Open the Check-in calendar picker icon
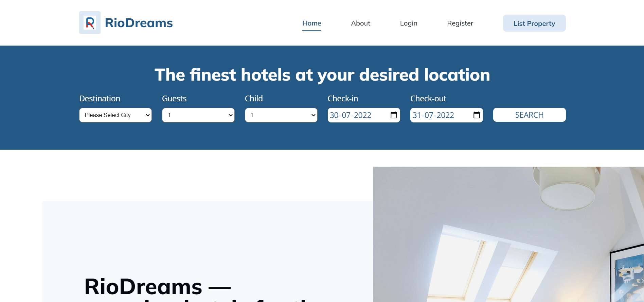This screenshot has height=302, width=644. 394,115
